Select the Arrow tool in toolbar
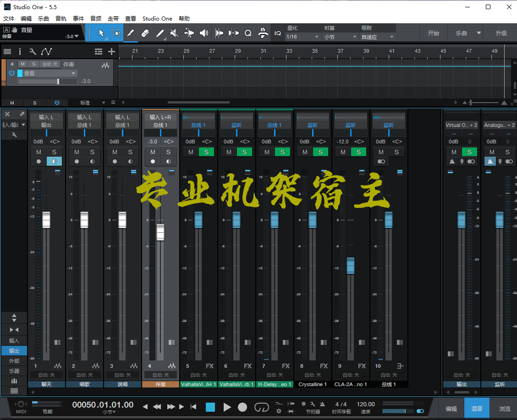This screenshot has height=420, width=517. (101, 33)
